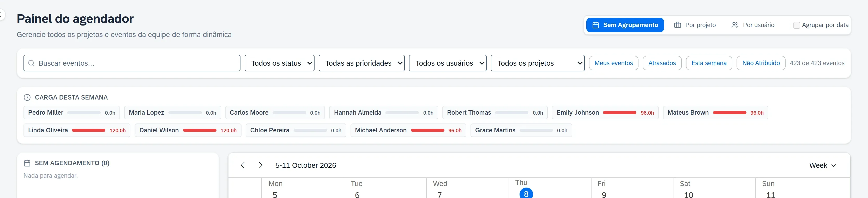Select the Pedro Miller workload card
The image size is (868, 198).
(x=72, y=113)
